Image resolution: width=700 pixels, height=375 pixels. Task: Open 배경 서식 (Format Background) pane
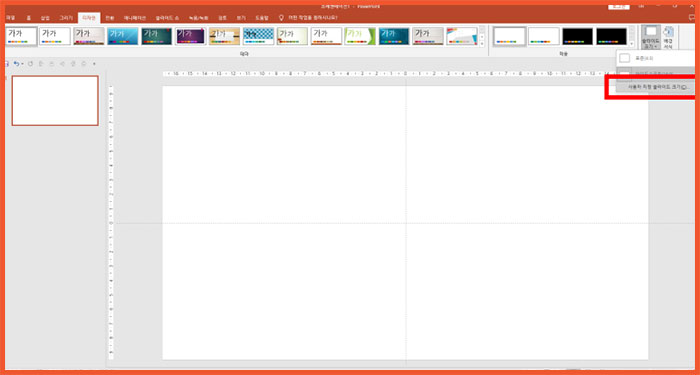[668, 37]
